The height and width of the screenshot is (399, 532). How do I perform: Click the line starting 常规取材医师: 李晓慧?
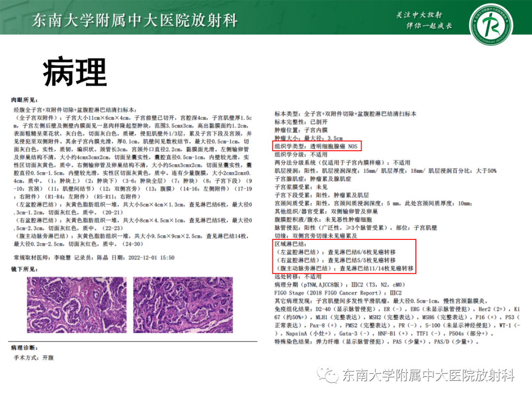pos(94,258)
